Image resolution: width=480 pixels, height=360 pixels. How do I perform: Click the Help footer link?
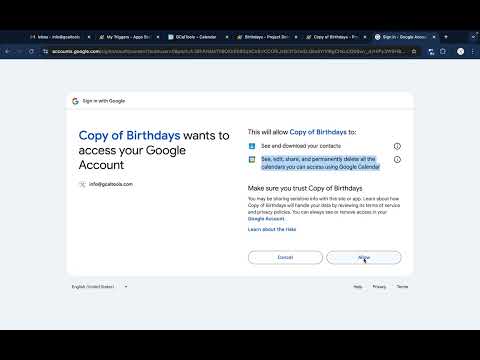click(358, 287)
